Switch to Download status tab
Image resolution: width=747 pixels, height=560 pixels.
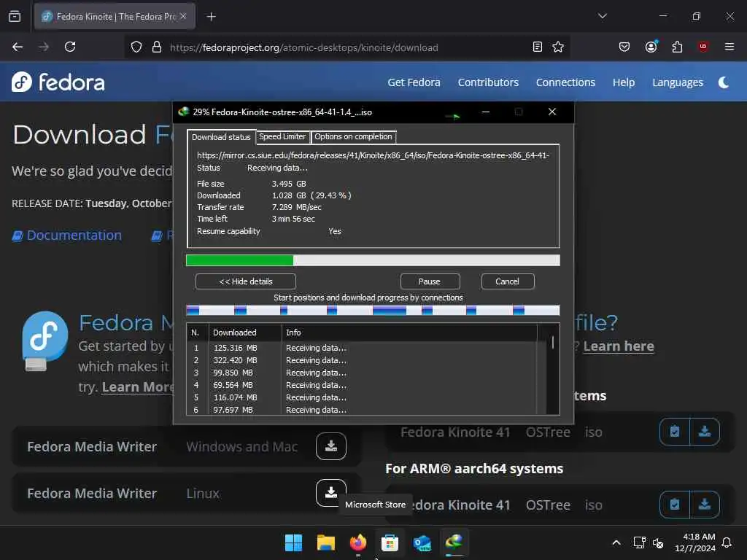(x=221, y=137)
